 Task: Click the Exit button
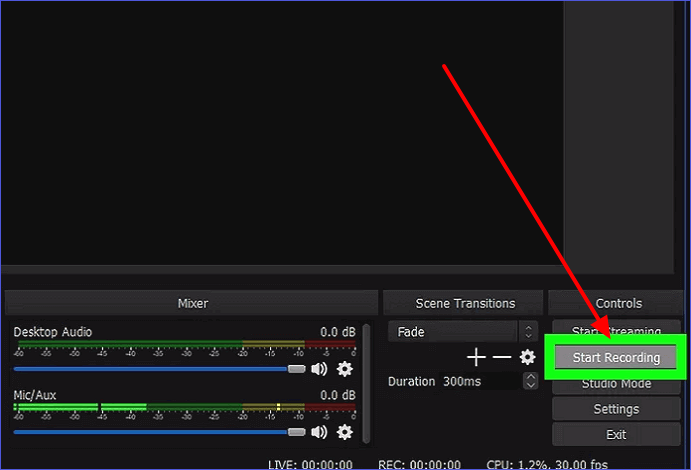click(x=616, y=434)
